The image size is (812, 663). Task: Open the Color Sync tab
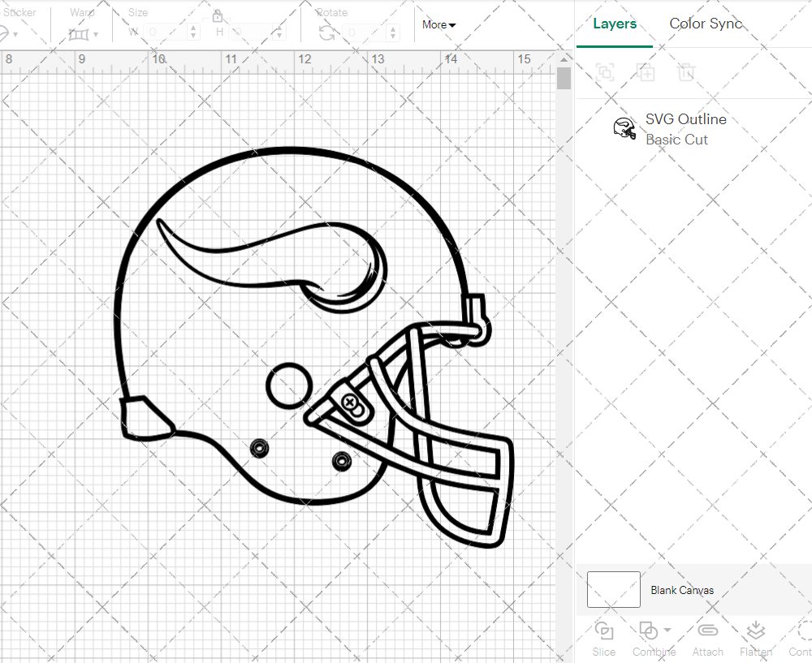(x=706, y=24)
